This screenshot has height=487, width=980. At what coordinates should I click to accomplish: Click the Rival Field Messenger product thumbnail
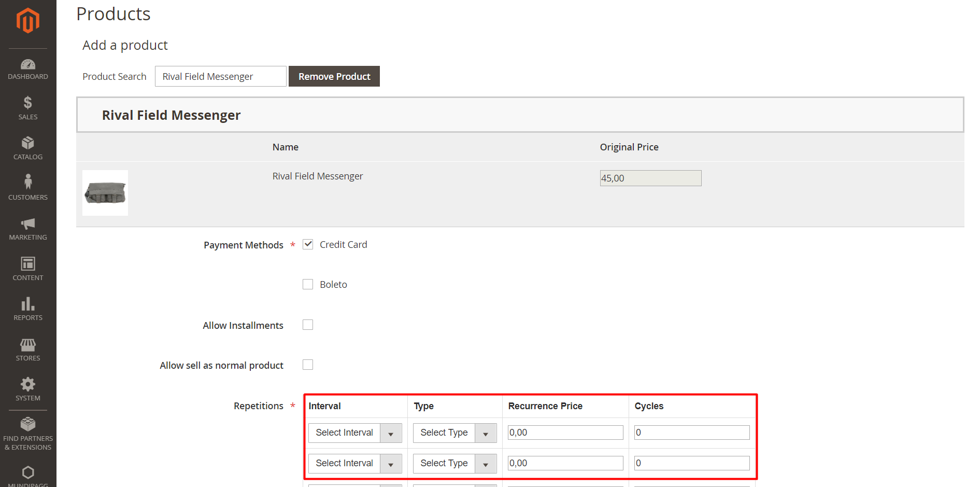(x=105, y=193)
